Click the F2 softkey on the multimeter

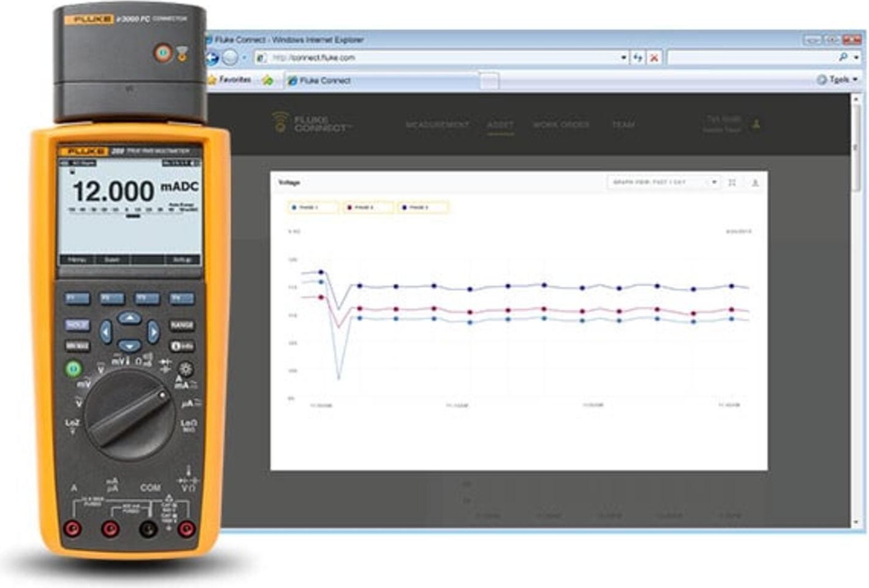click(x=112, y=298)
